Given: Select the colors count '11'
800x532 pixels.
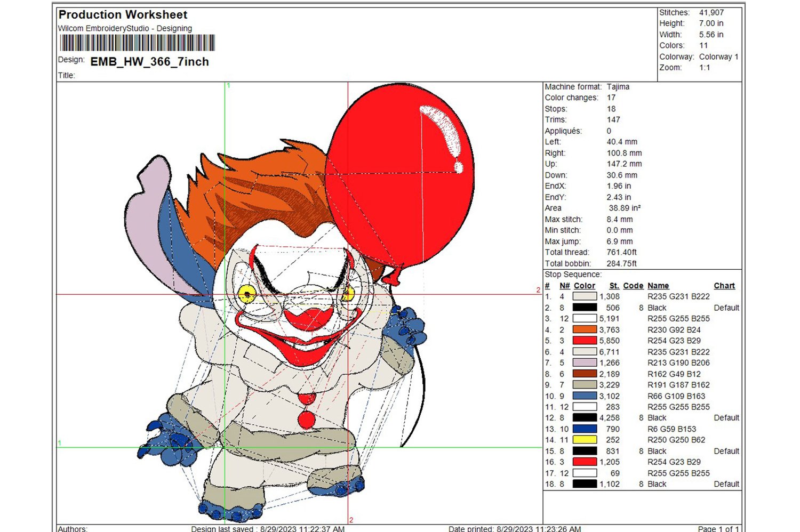Looking at the screenshot, I should tap(703, 46).
